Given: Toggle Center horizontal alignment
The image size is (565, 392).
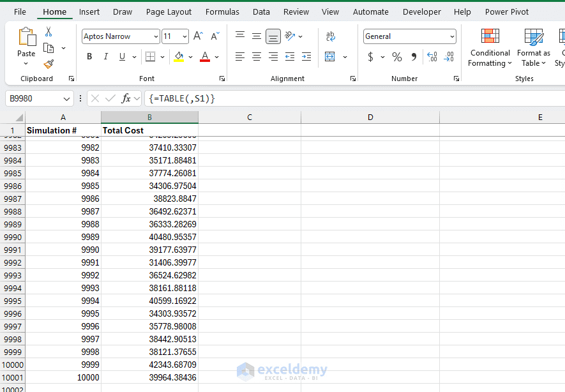Looking at the screenshot, I should [257, 57].
